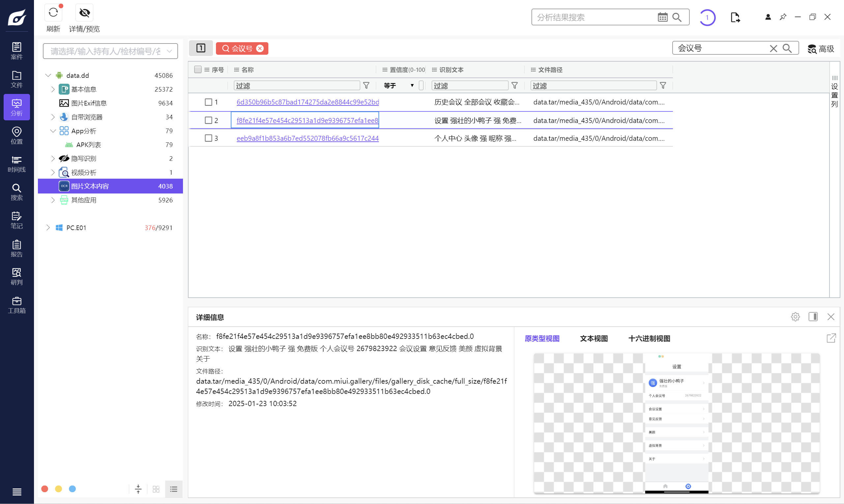This screenshot has width=844, height=504.
Task: Click the 名称 column filter input
Action: 297,85
